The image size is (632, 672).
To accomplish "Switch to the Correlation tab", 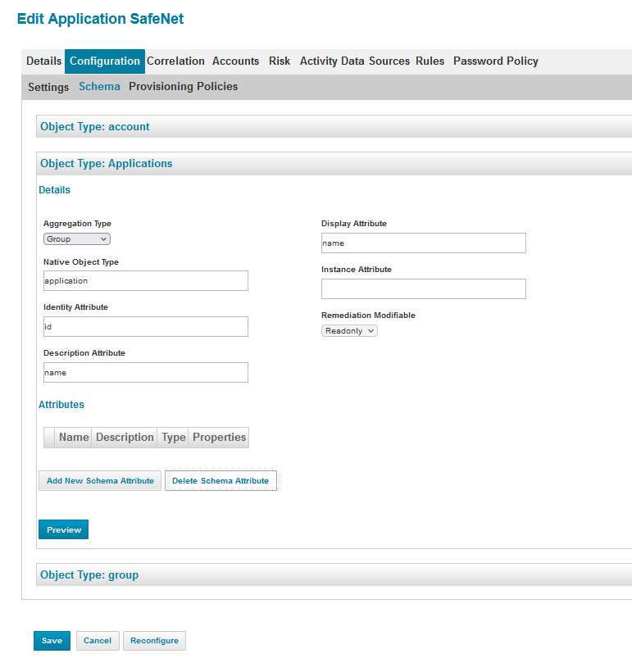I will (175, 61).
